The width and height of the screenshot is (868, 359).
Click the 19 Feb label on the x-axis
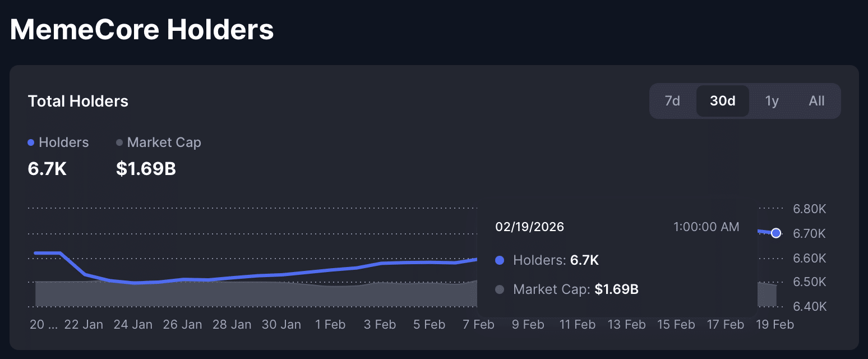(x=775, y=324)
